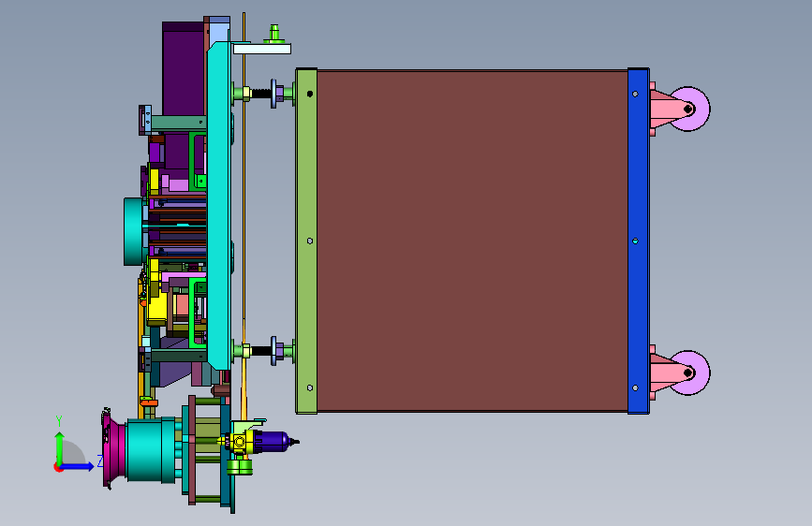Pick the upper violet caster wheel

[x=692, y=110]
